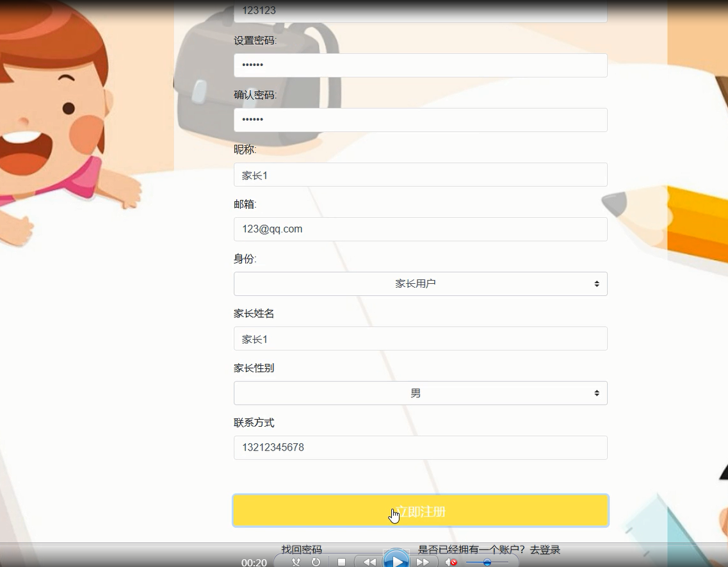Screen dimensions: 728x567
Task: Open the 家长性别 dropdown showing 男
Action: (x=421, y=393)
